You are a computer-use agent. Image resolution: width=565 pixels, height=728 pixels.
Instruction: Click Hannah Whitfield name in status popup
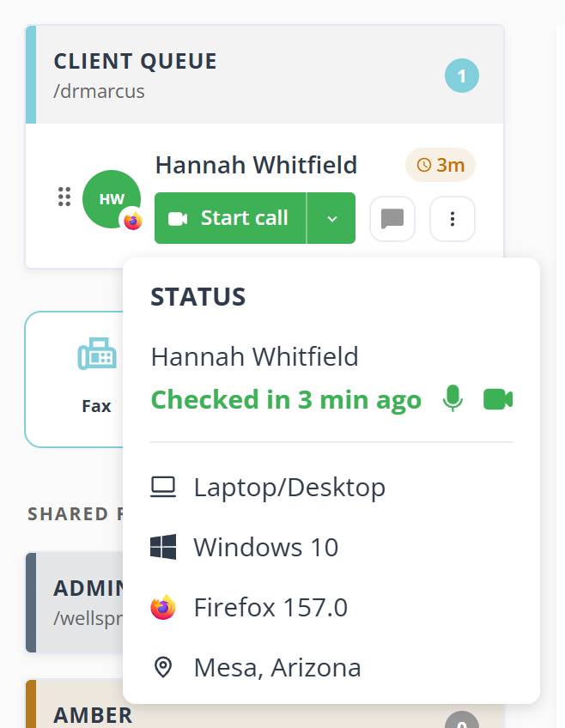pyautogui.click(x=255, y=356)
